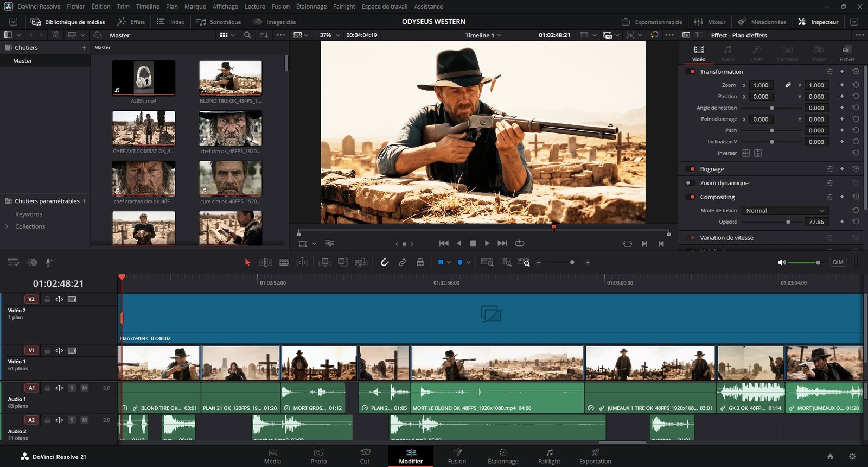This screenshot has width=868, height=467.
Task: Open the Sonothèque panel
Action: [219, 22]
